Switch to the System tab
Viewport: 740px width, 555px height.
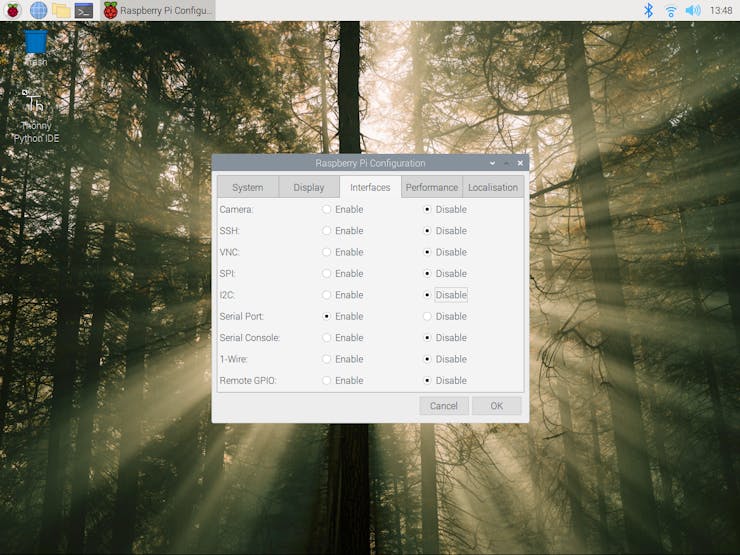pos(248,187)
